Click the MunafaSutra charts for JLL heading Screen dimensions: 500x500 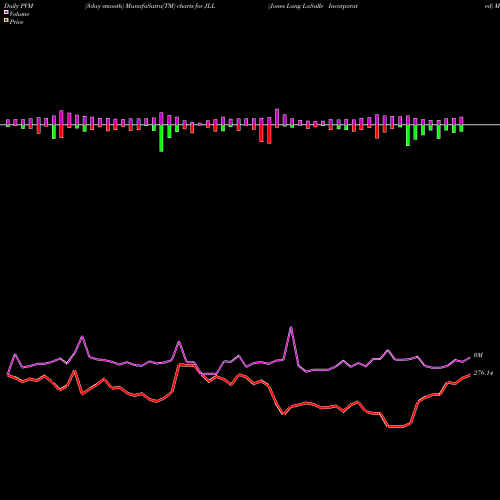pos(150,6)
